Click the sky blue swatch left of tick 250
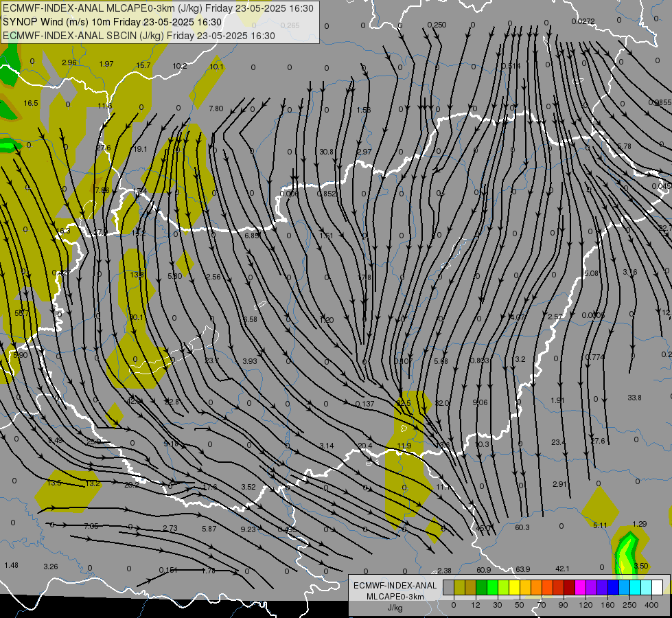672x618 pixels. click(624, 587)
